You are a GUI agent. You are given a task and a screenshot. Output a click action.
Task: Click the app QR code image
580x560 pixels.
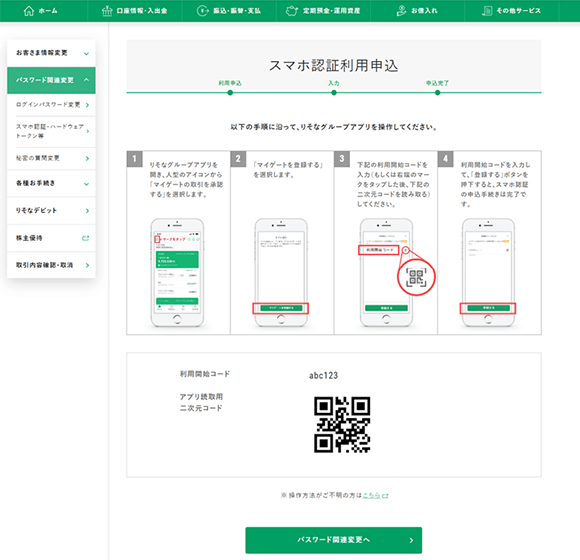coord(342,425)
